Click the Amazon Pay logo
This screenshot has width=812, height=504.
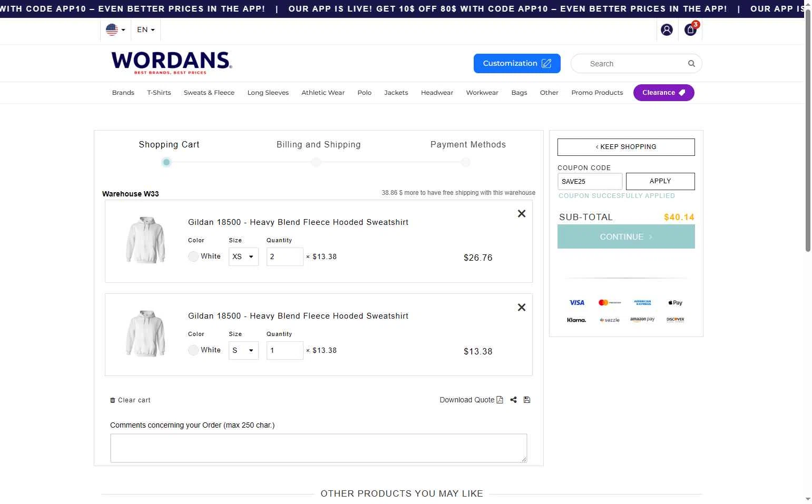click(642, 319)
